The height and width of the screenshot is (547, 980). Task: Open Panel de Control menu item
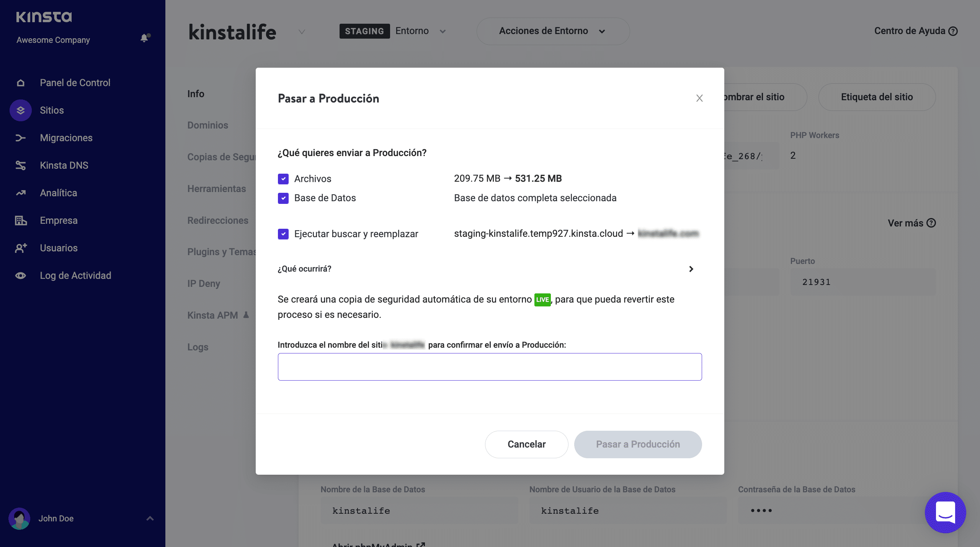pos(75,83)
